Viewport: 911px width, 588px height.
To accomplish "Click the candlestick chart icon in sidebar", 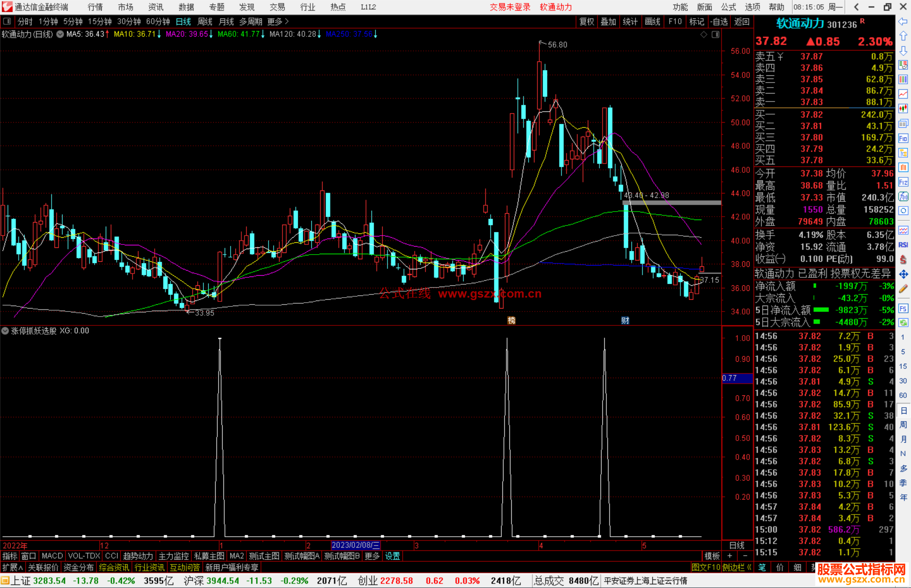I will (903, 109).
